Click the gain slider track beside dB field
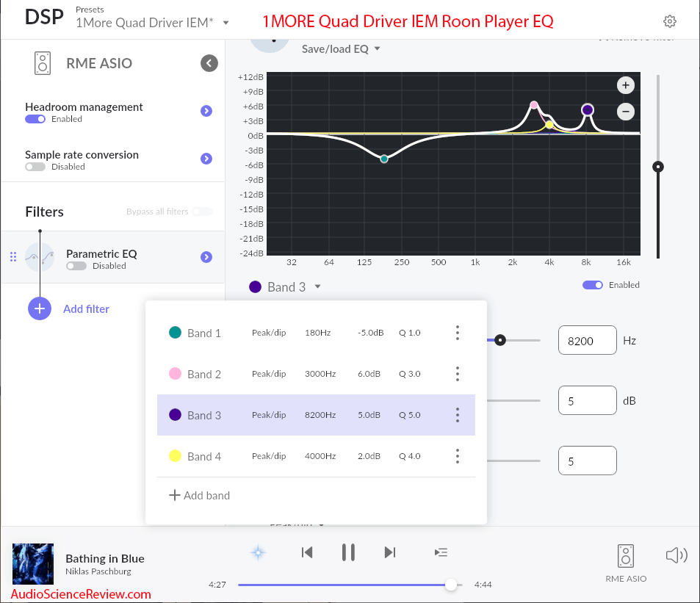The height and width of the screenshot is (603, 700). 513,401
